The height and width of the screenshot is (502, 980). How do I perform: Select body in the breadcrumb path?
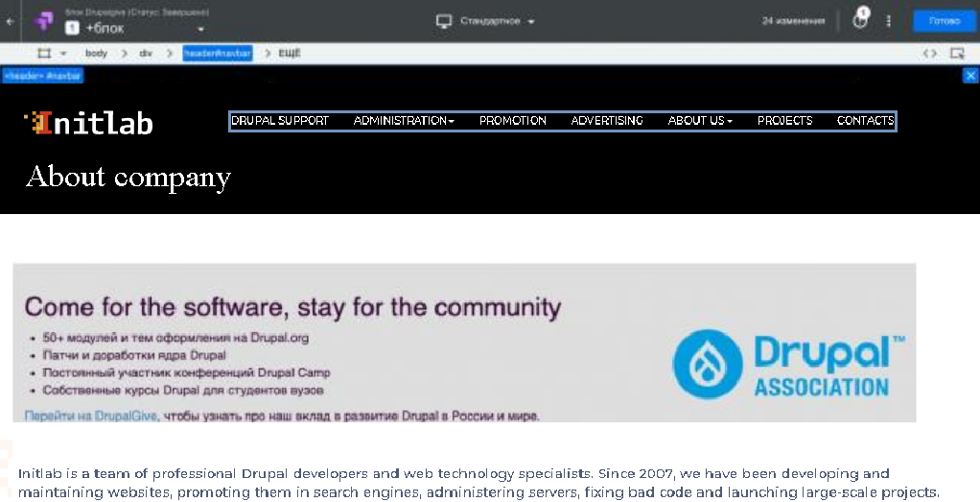coord(96,53)
